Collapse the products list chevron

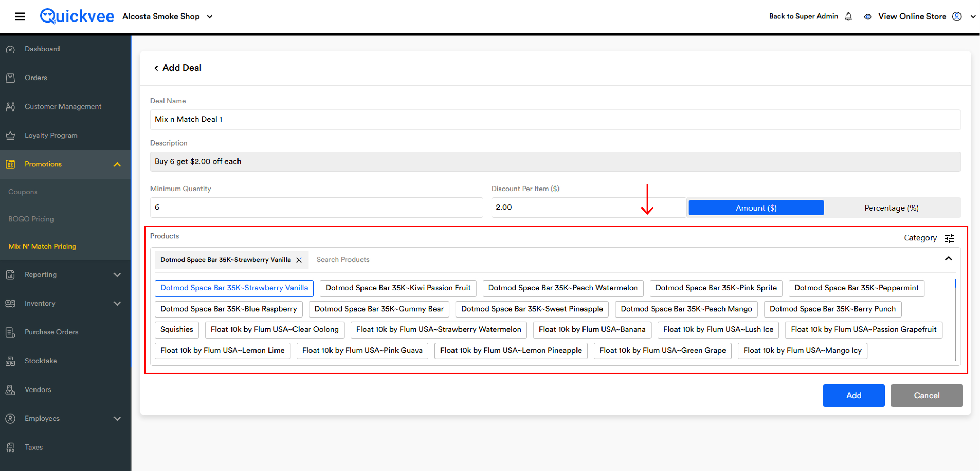948,259
